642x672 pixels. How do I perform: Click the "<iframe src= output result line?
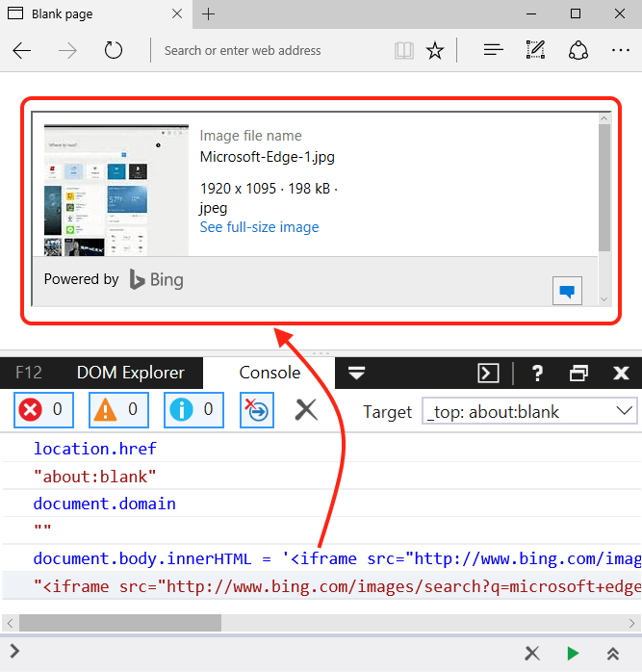pos(337,586)
